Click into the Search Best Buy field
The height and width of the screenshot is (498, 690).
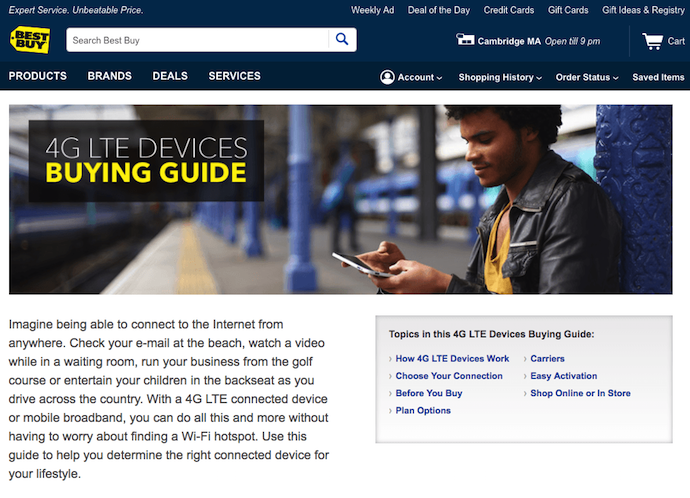coord(197,40)
